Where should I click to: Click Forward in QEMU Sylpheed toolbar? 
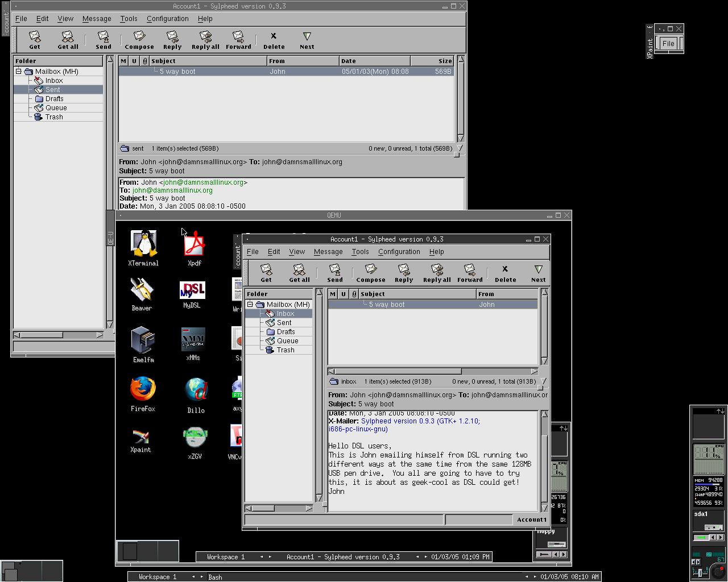tap(470, 273)
